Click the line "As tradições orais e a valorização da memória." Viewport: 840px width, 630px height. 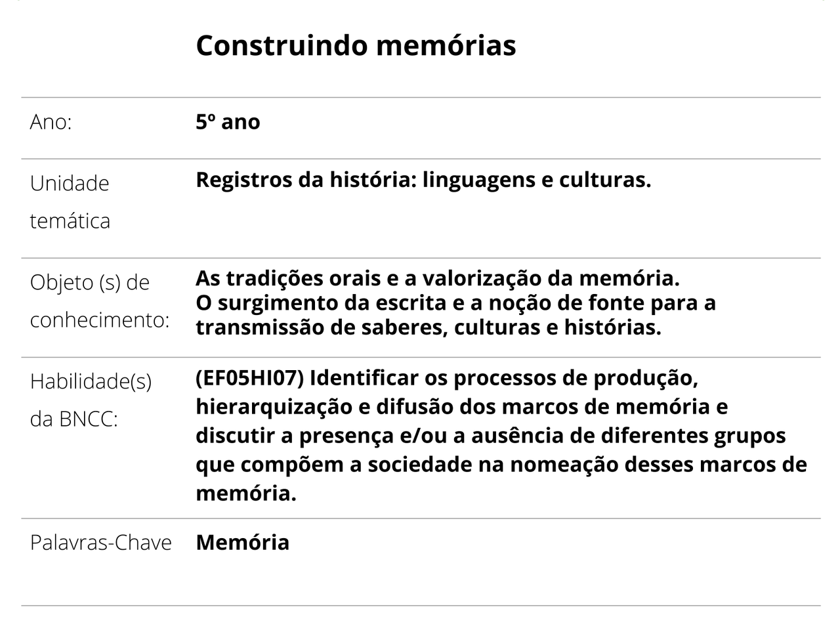(437, 278)
